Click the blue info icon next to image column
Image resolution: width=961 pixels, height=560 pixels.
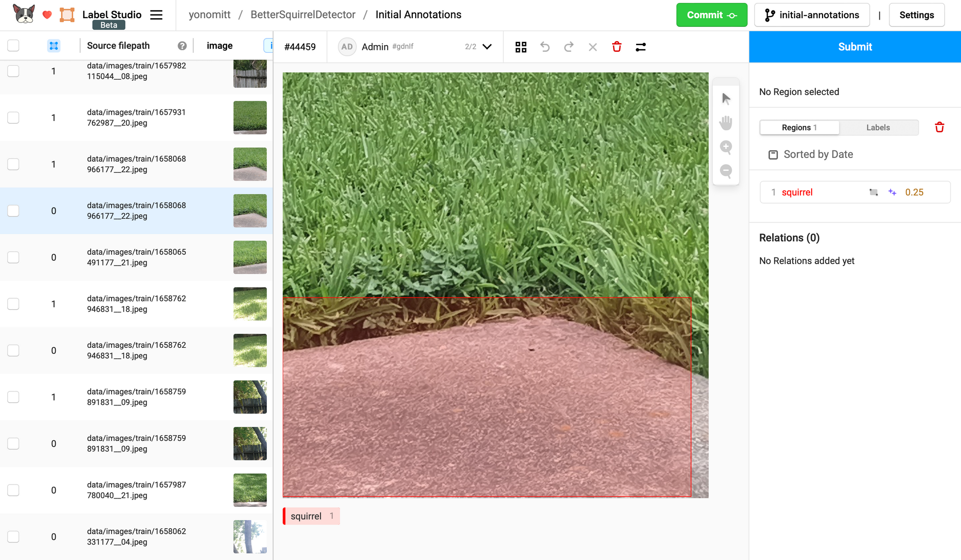pos(269,46)
